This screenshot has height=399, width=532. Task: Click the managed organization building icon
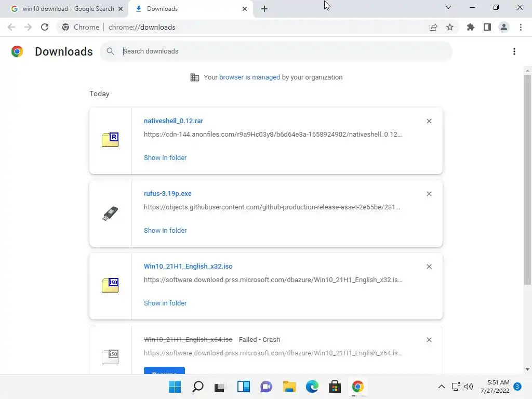pyautogui.click(x=195, y=77)
